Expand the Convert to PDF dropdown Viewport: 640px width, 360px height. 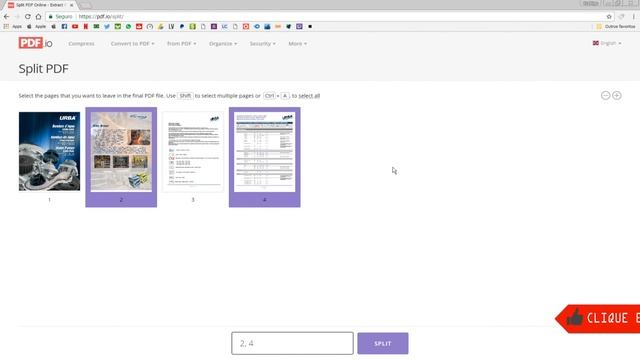[132, 44]
